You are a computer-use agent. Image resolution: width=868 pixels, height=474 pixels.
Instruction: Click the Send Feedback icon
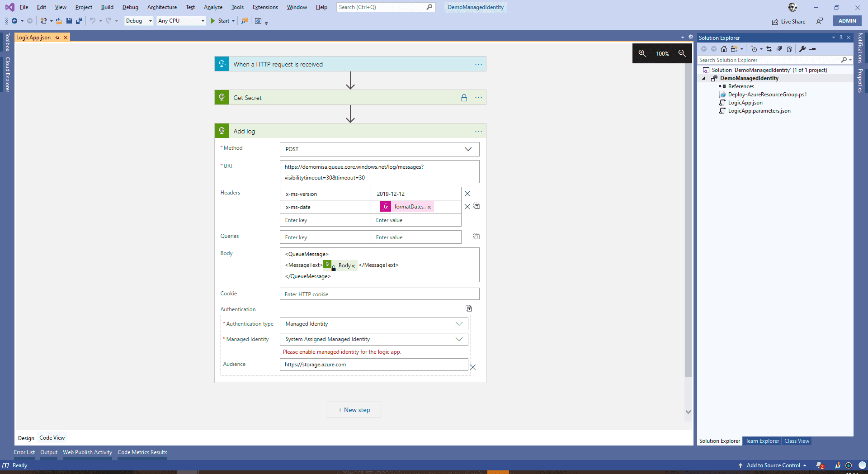[x=820, y=21]
